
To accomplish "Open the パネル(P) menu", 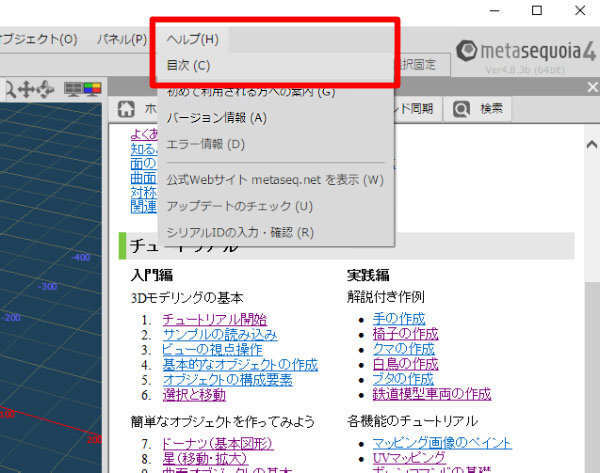I will pyautogui.click(x=122, y=40).
